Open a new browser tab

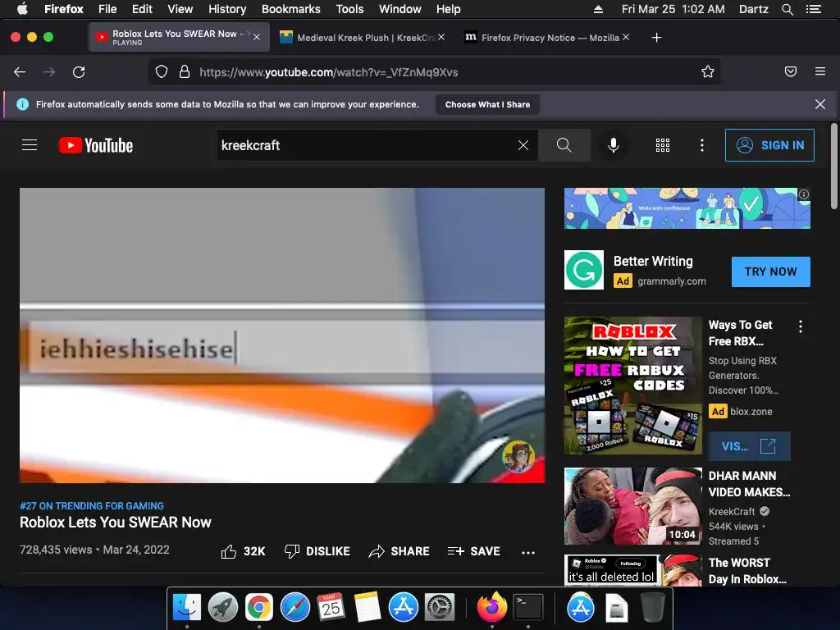point(656,38)
